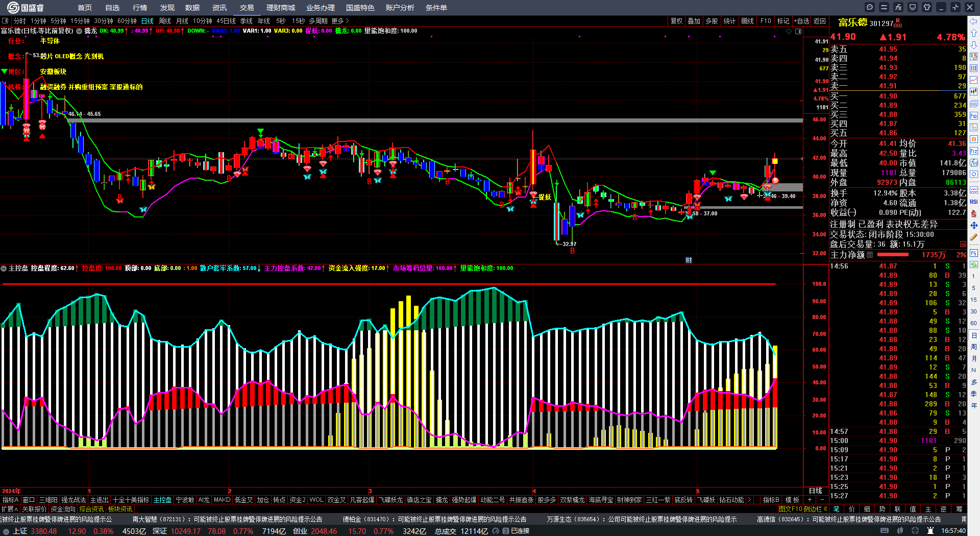Toggle the check circle beside 富乐德(日线) title
This screenshot has height=536, width=980.
(x=79, y=31)
